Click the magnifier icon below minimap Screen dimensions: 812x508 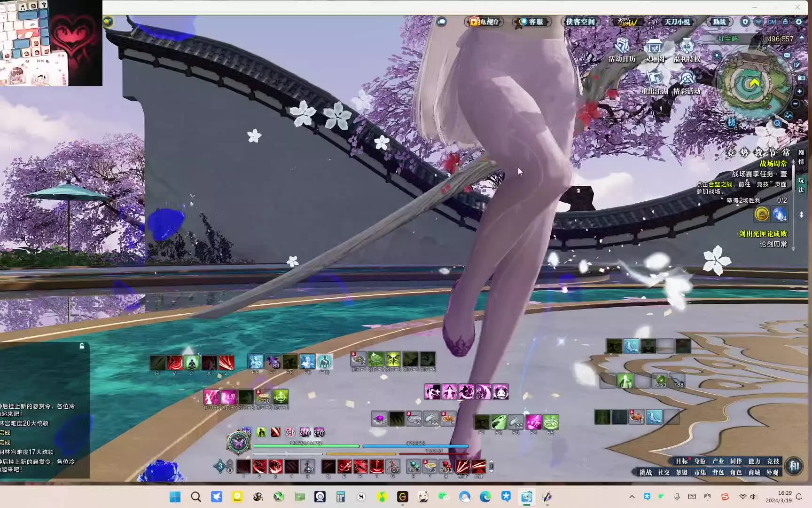(778, 123)
